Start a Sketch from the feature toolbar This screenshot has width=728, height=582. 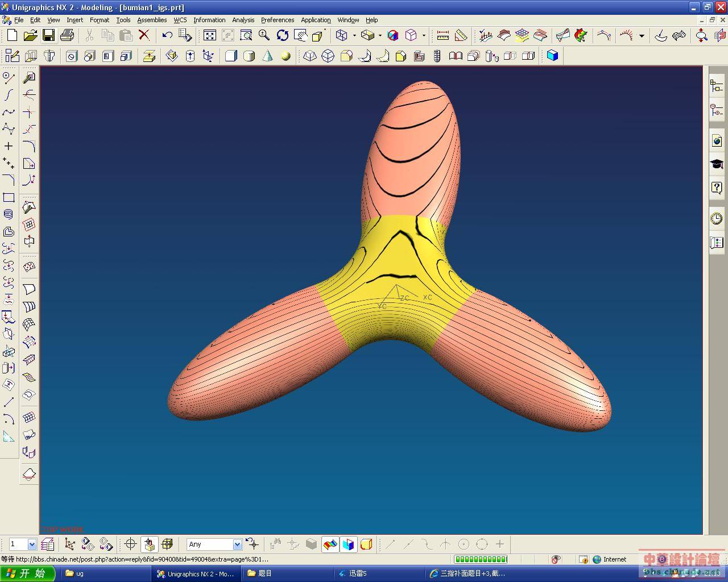[12, 56]
